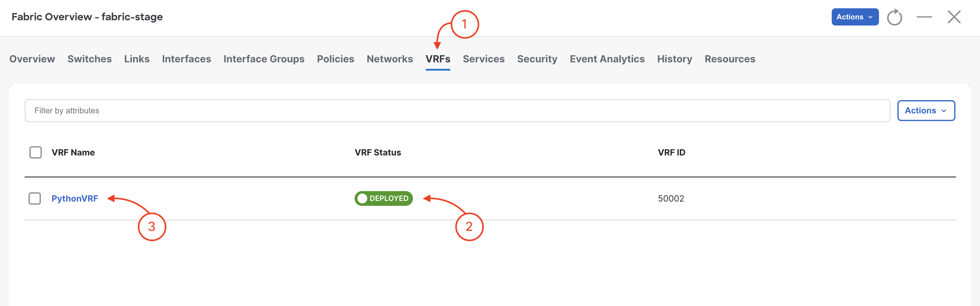Open the Interface Groups tab
The width and height of the screenshot is (980, 306).
264,59
